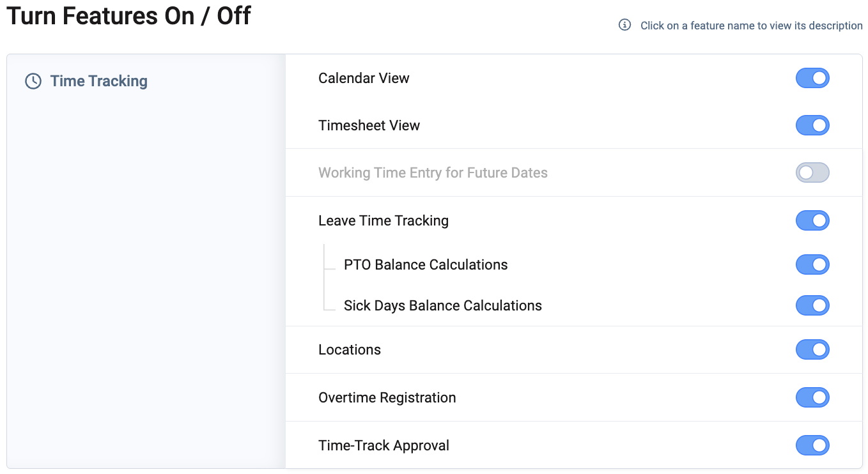Toggle off the Locations feature
868x474 pixels.
812,349
